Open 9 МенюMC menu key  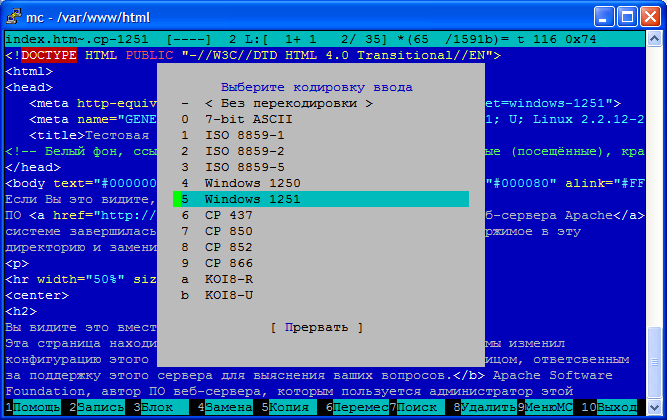click(x=547, y=407)
